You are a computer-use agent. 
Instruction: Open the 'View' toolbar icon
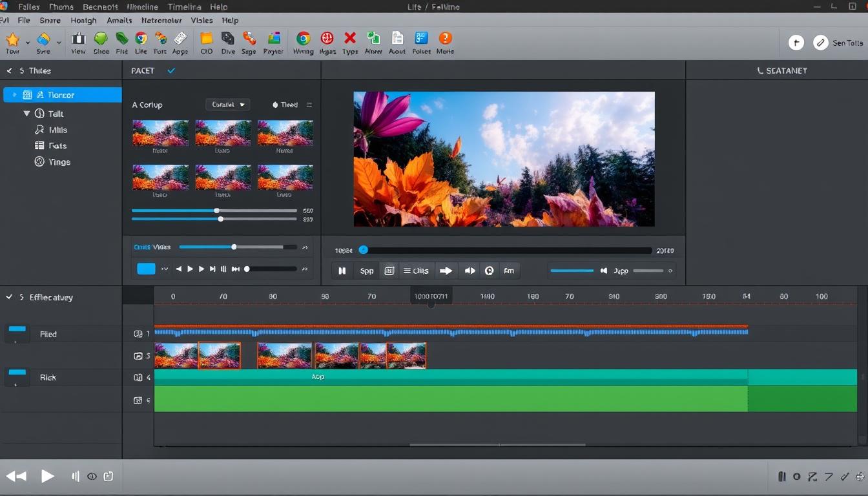pyautogui.click(x=79, y=39)
